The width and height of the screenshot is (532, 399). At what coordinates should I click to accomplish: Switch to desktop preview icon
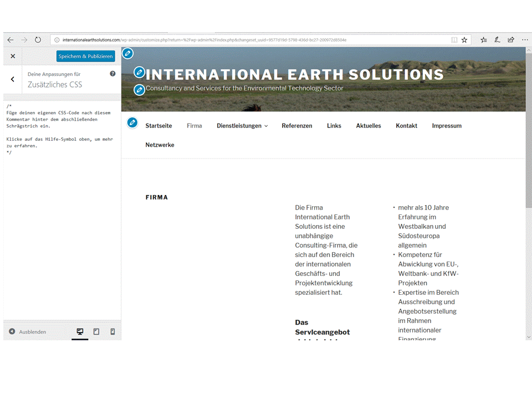click(x=80, y=331)
